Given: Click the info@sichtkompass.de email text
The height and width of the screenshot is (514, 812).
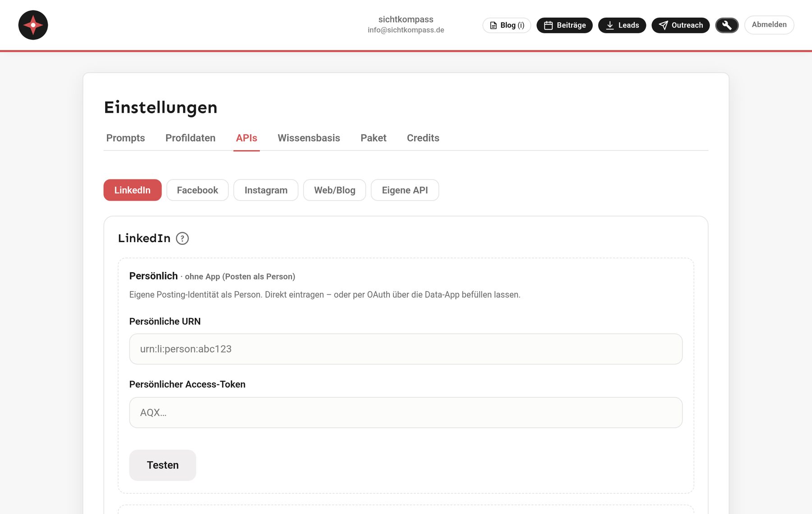Looking at the screenshot, I should [406, 30].
